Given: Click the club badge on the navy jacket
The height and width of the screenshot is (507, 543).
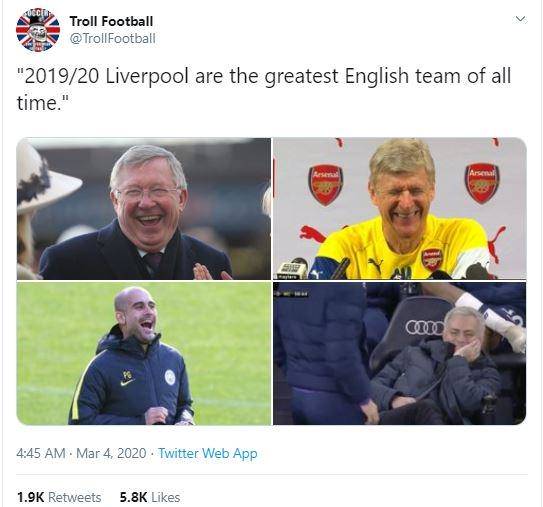Looking at the screenshot, I should coord(170,377).
